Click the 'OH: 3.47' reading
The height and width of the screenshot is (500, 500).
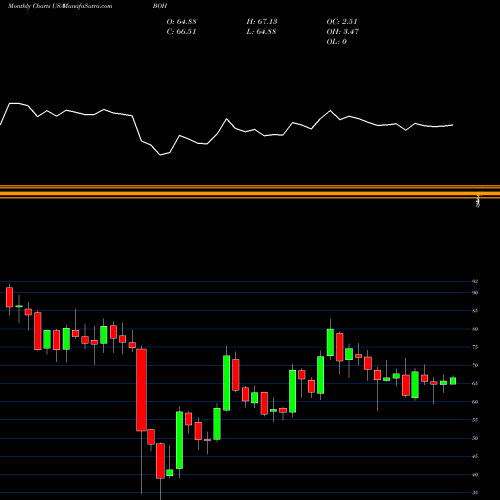tap(343, 32)
